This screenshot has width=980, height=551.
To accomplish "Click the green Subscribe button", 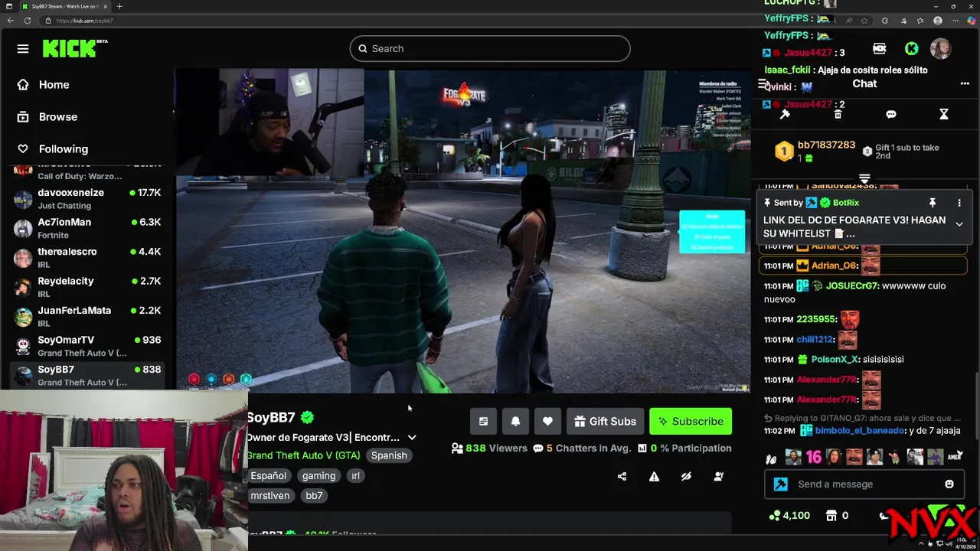I will pos(691,421).
